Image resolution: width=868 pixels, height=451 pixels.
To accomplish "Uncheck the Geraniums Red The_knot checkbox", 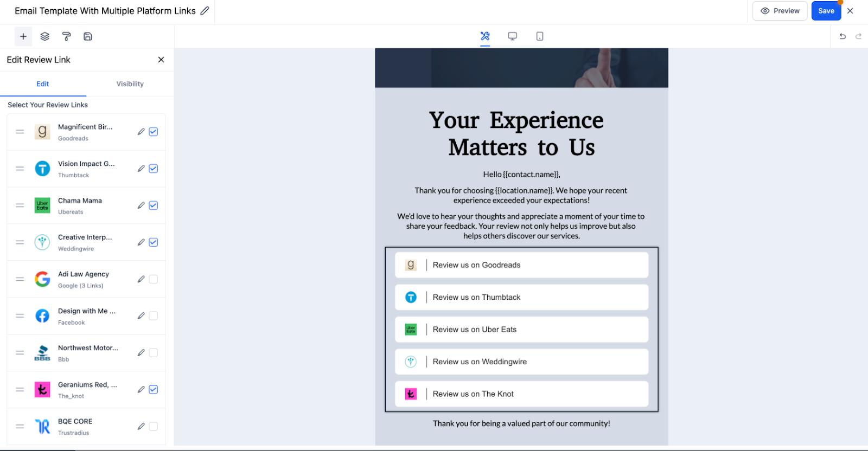I will pyautogui.click(x=154, y=390).
